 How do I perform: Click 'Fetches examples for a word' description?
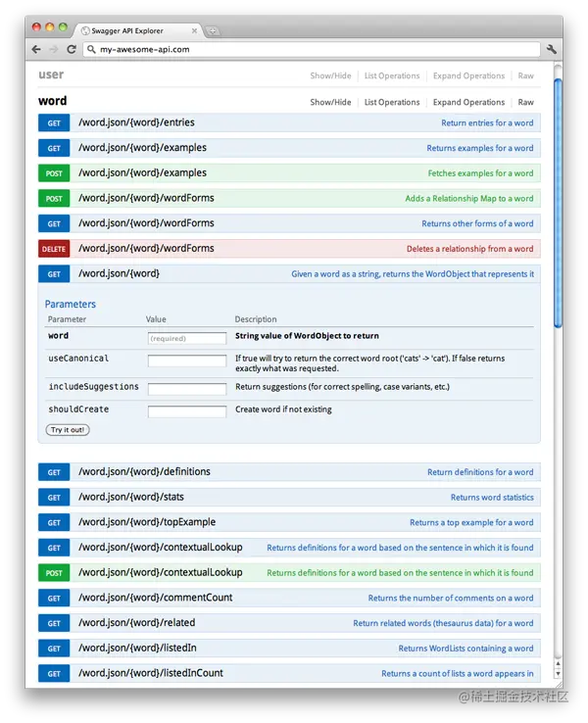[480, 173]
